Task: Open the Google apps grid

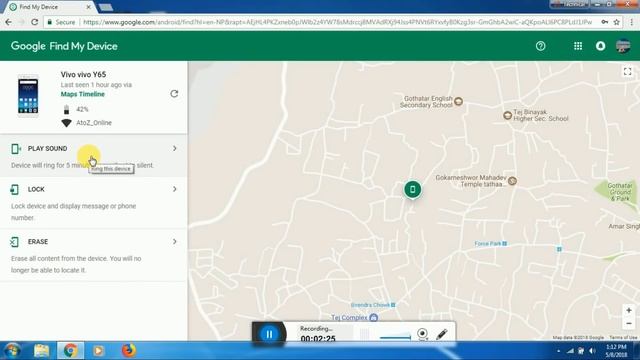Action: click(x=578, y=46)
